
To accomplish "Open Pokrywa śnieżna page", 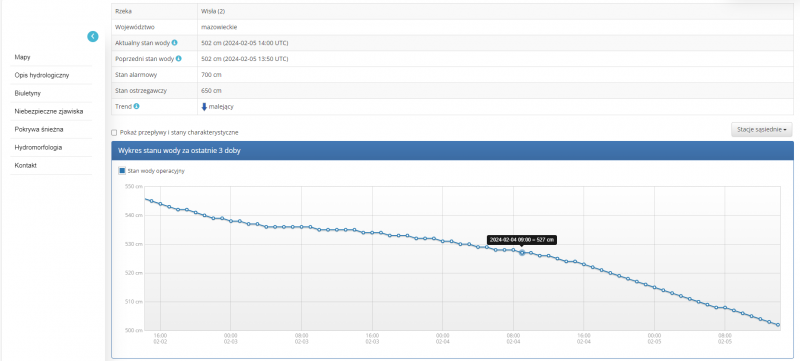I will [39, 130].
